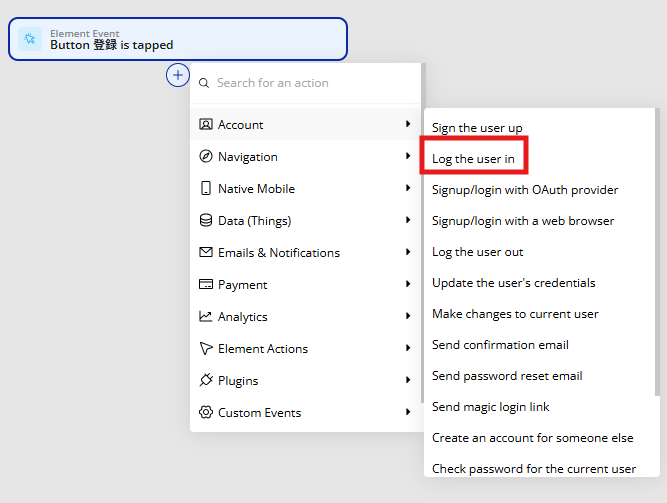Focus the Search for an action field
Viewport: 667px width, 503px height.
[x=305, y=83]
